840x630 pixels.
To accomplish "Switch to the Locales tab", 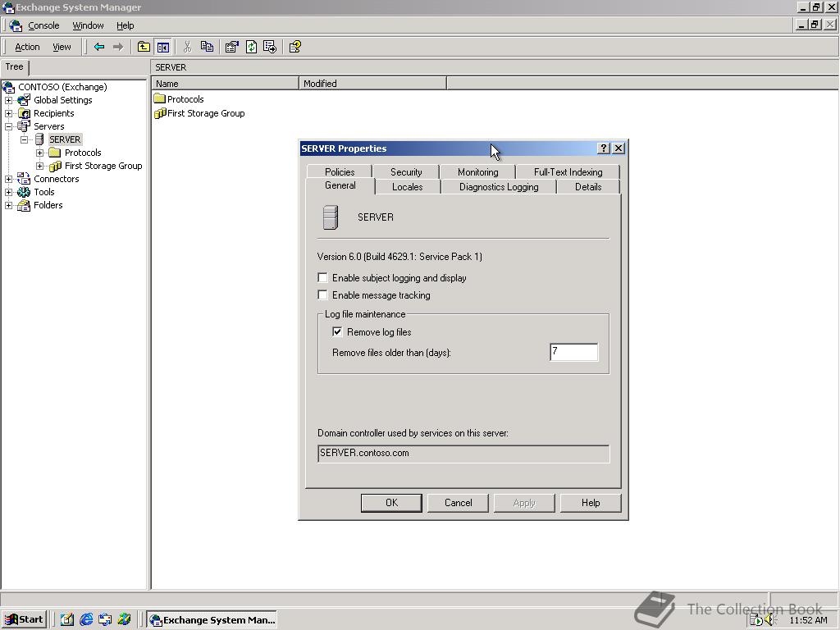I will pos(407,187).
